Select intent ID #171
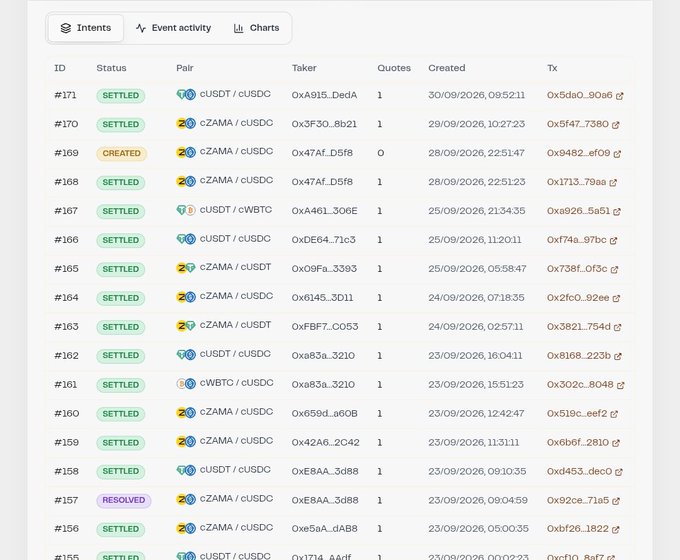The image size is (680, 560). tap(65, 95)
